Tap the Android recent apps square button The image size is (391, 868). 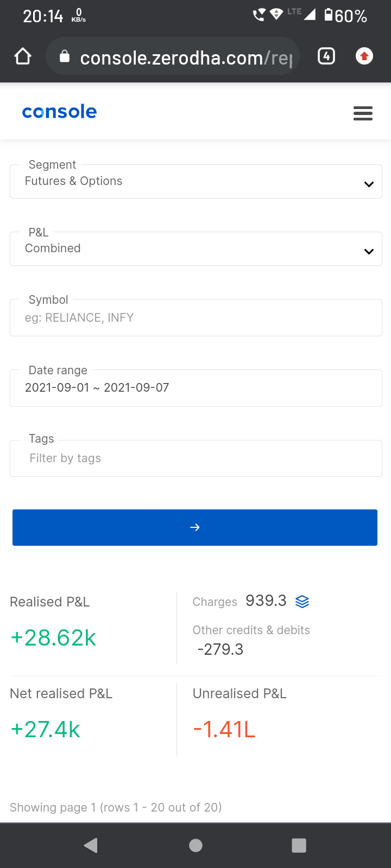tap(299, 845)
